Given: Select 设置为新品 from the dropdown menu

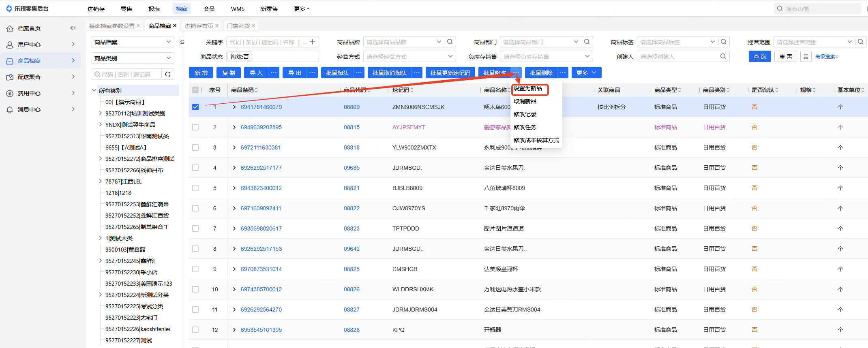Looking at the screenshot, I should [528, 88].
